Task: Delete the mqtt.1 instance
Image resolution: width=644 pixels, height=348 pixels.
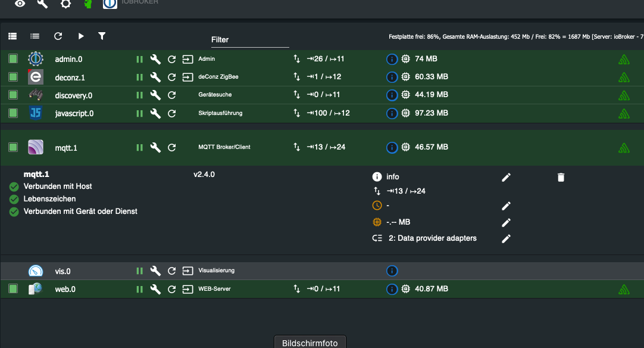Action: [x=561, y=177]
